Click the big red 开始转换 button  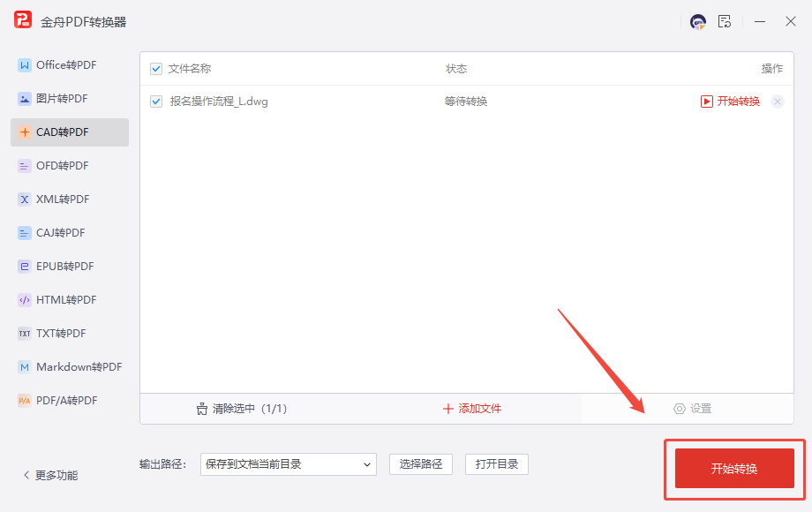[734, 469]
